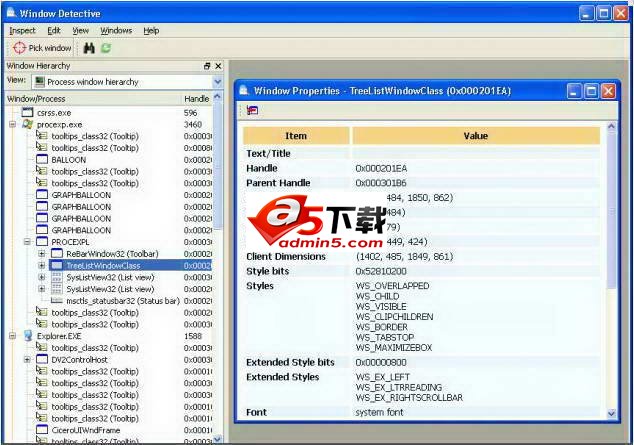Click the Window Properties vertical scrollbar

click(x=611, y=250)
